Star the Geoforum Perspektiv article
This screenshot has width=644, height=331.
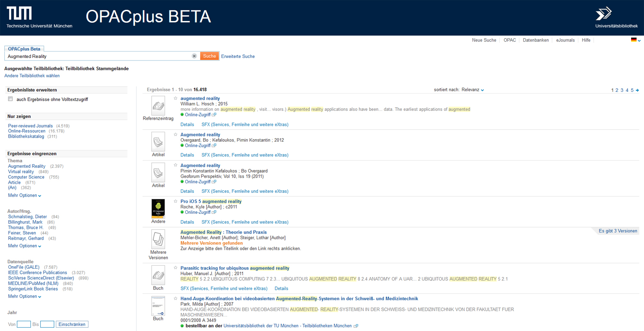(176, 165)
